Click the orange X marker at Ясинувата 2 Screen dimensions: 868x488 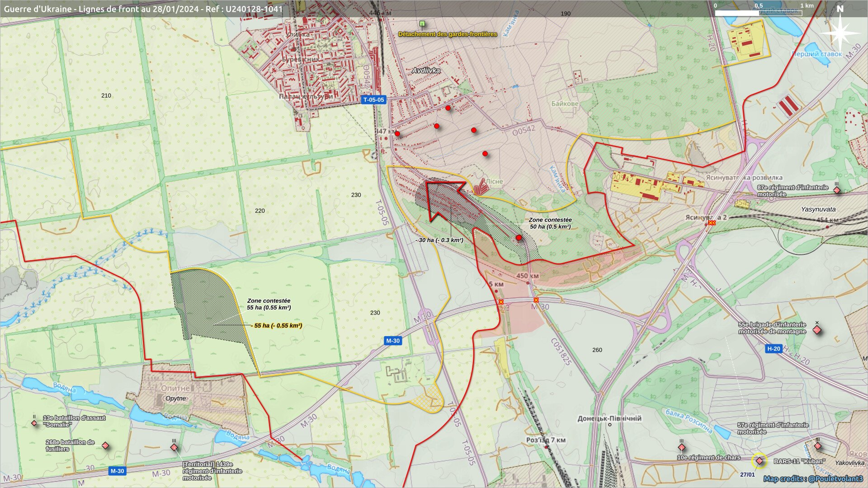[712, 223]
